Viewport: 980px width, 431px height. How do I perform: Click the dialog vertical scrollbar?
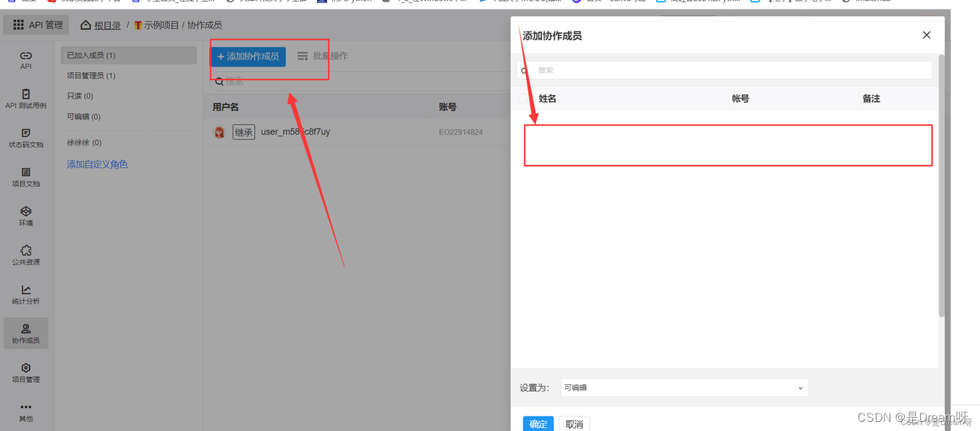[942, 185]
